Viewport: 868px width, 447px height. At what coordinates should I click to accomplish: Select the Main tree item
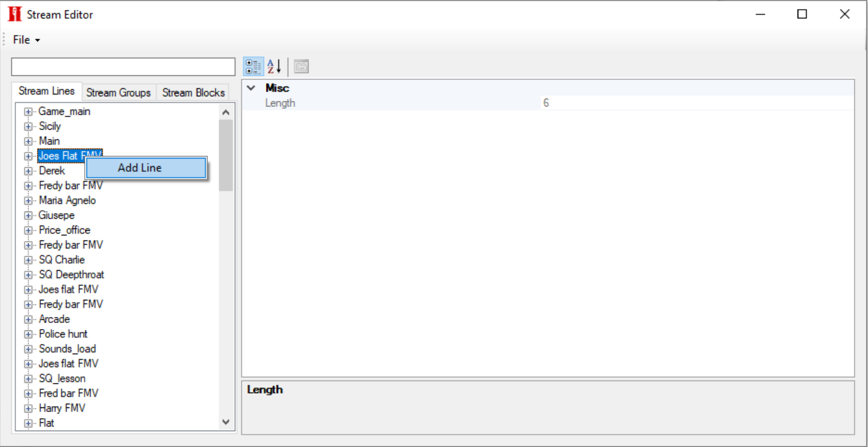(x=49, y=141)
